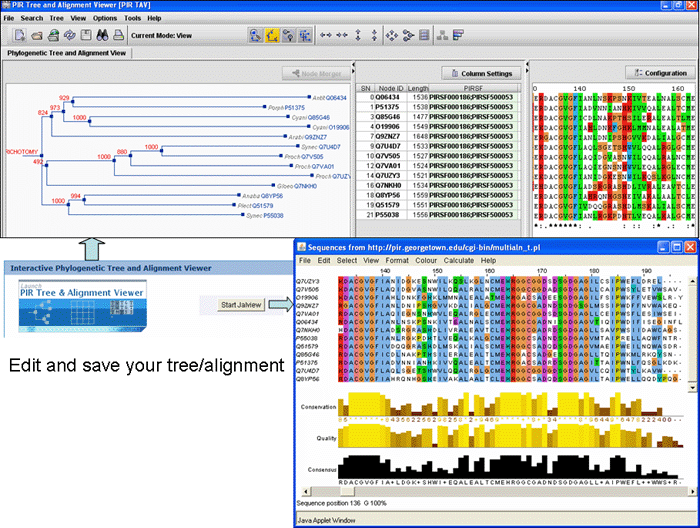This screenshot has width=700, height=528.
Task: Click the Q7NKH0 leaf in the tree
Action: tap(306, 186)
